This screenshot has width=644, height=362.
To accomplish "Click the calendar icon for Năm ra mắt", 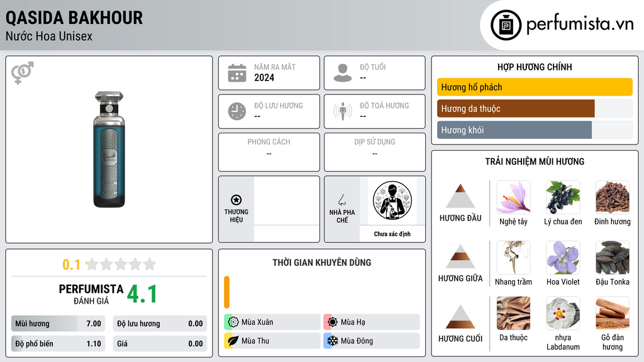I will [x=237, y=73].
